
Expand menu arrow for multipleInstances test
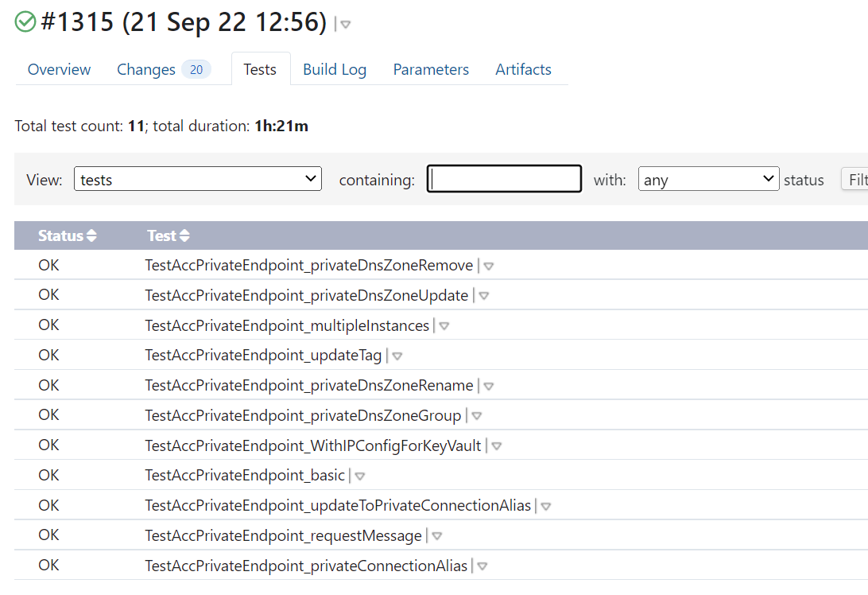[444, 326]
